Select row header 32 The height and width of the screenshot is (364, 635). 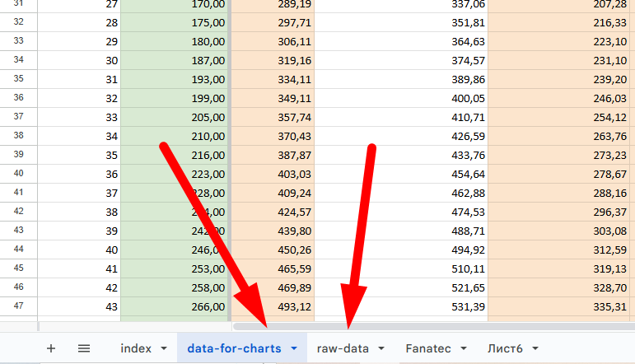[19, 22]
